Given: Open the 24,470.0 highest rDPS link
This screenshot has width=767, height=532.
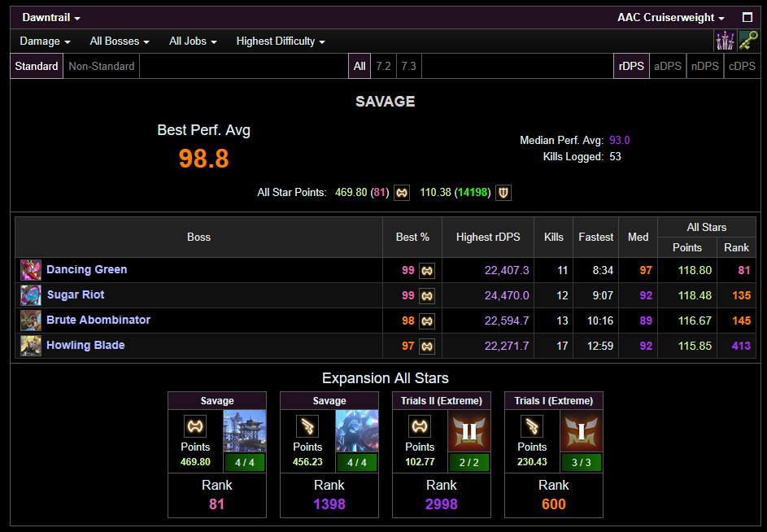Looking at the screenshot, I should point(507,295).
